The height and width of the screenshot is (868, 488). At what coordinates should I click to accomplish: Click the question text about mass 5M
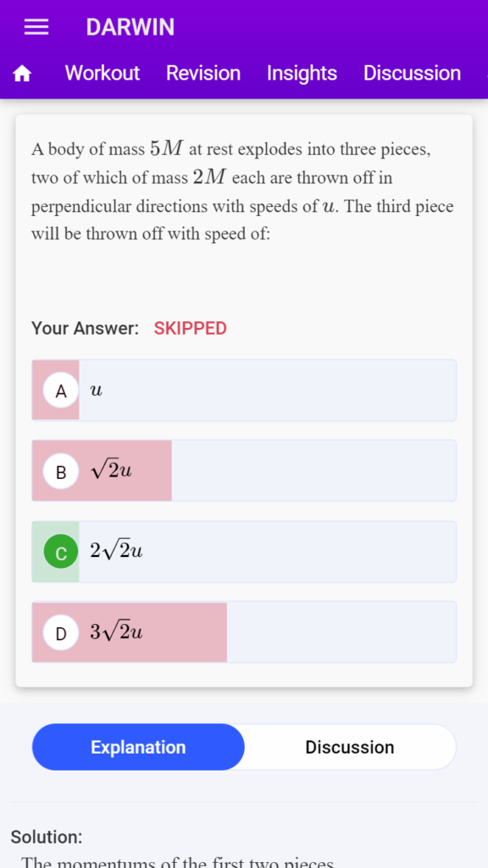coord(242,191)
